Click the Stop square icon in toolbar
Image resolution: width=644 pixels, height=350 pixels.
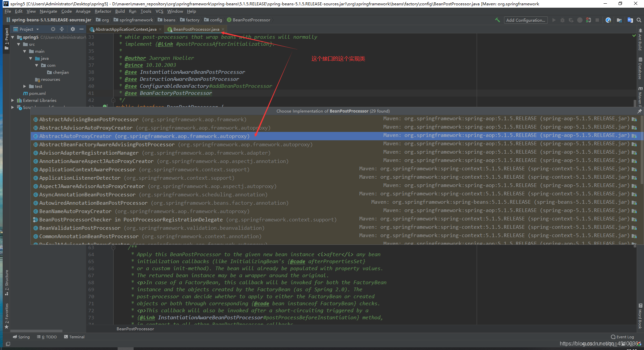[x=597, y=20]
